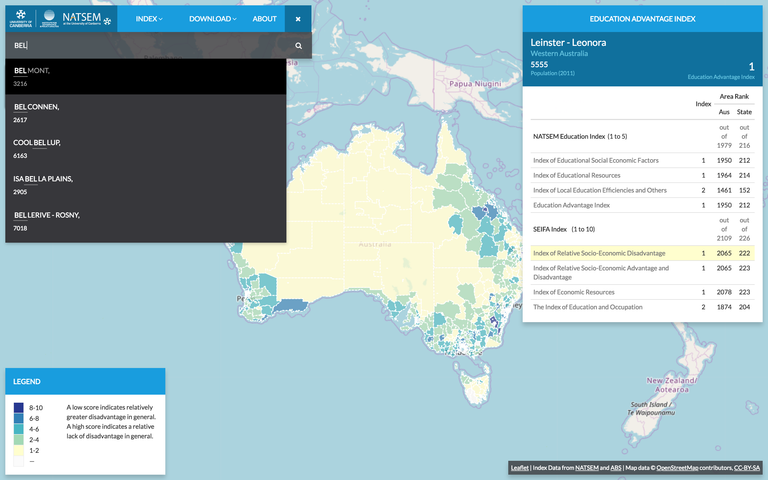
Task: Click the search magnifier icon
Action: [298, 46]
